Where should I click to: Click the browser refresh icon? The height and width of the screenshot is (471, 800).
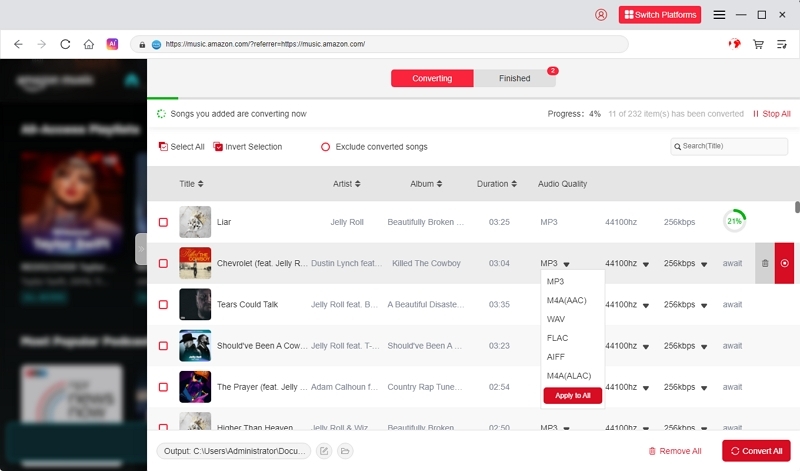(x=66, y=44)
